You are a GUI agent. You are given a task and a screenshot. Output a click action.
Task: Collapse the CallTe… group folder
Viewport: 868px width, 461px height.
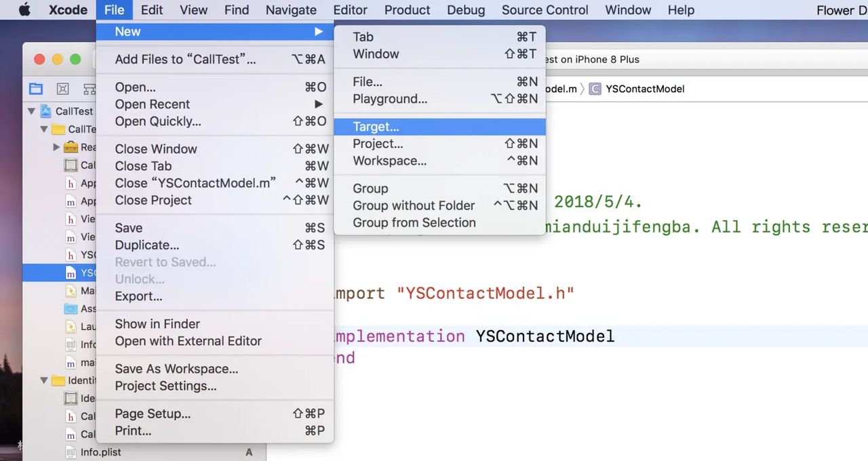44,129
